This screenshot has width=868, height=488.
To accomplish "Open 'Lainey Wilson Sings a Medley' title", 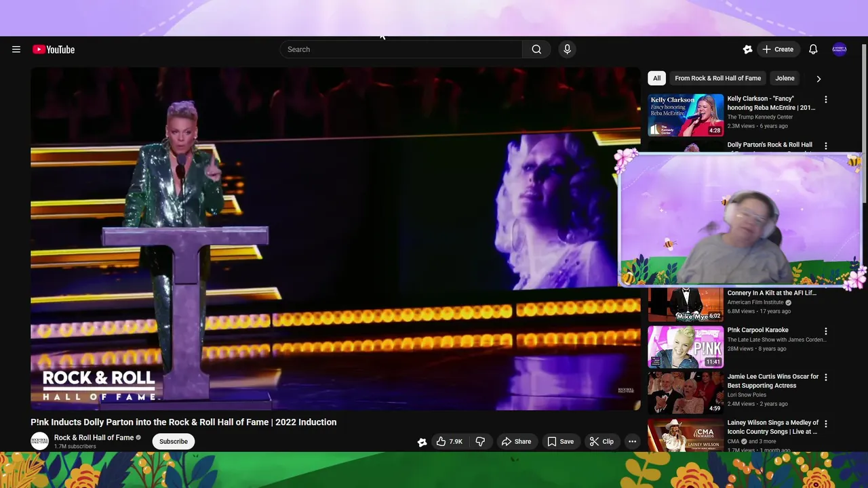I will 772,427.
